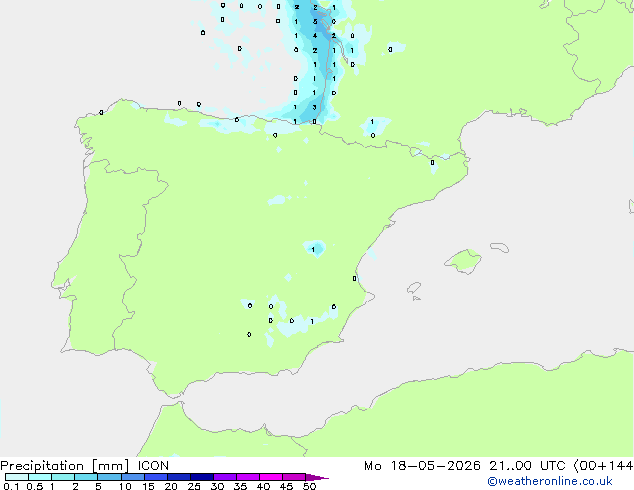Click the 30–35 mm violet legend swatch

[225, 477]
